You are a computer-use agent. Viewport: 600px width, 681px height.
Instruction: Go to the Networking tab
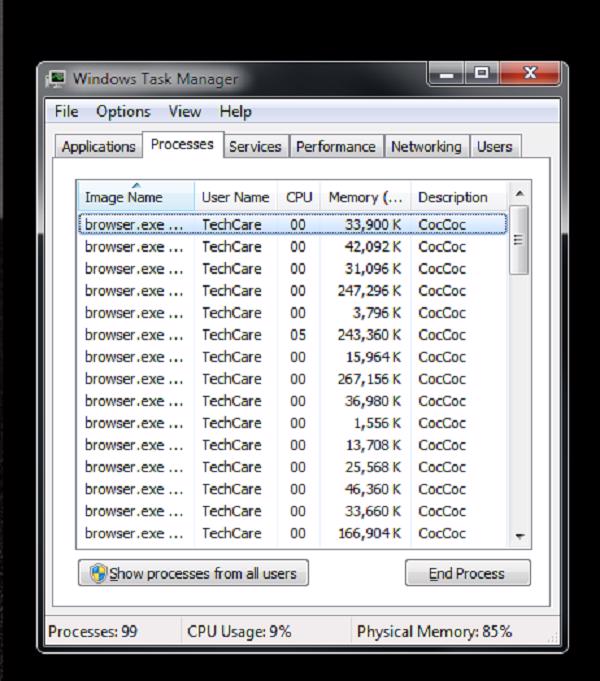tap(426, 146)
